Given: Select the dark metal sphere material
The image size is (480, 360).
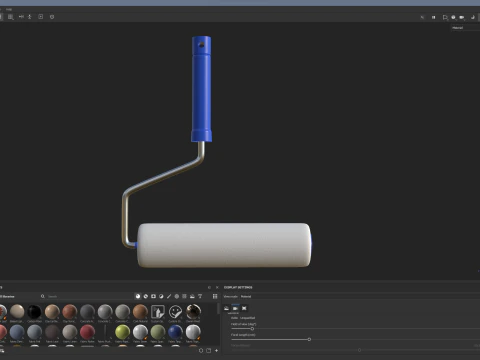Looking at the screenshot, I should click(x=193, y=312).
